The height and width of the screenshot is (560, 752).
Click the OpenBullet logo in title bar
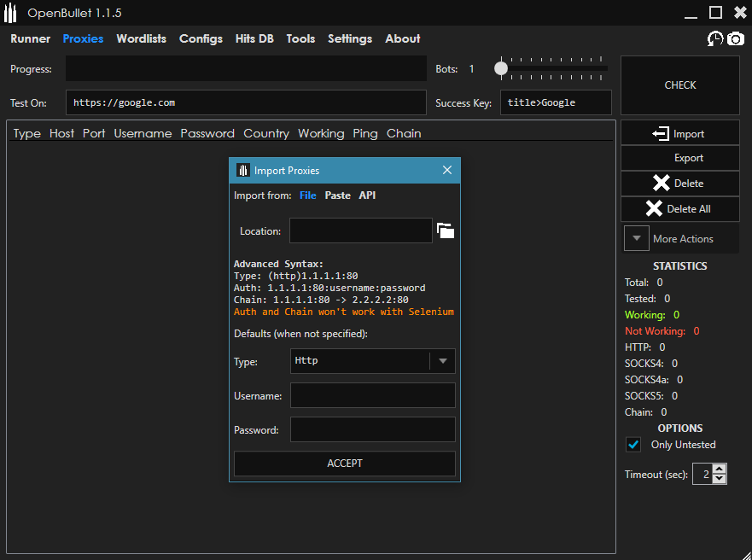click(10, 13)
